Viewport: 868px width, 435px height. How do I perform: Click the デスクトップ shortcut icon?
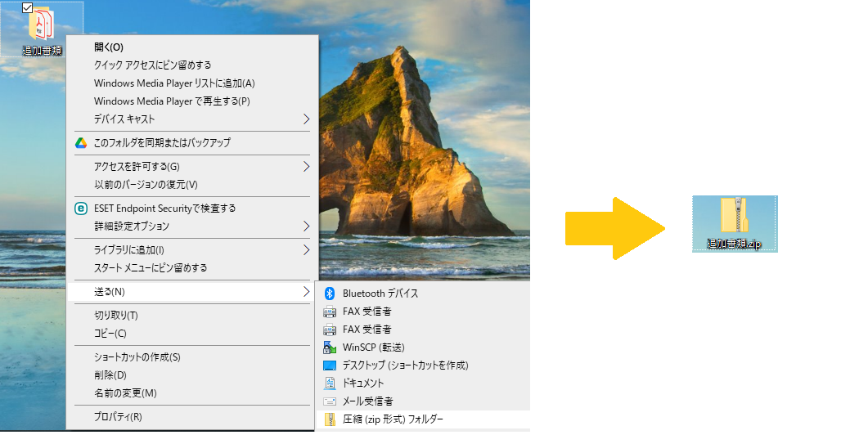330,365
